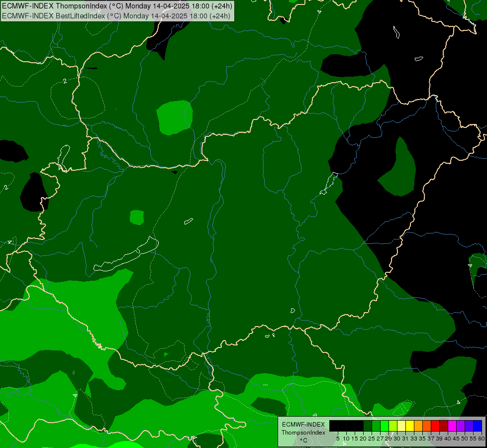Click legend tick label '10'

pyautogui.click(x=346, y=439)
